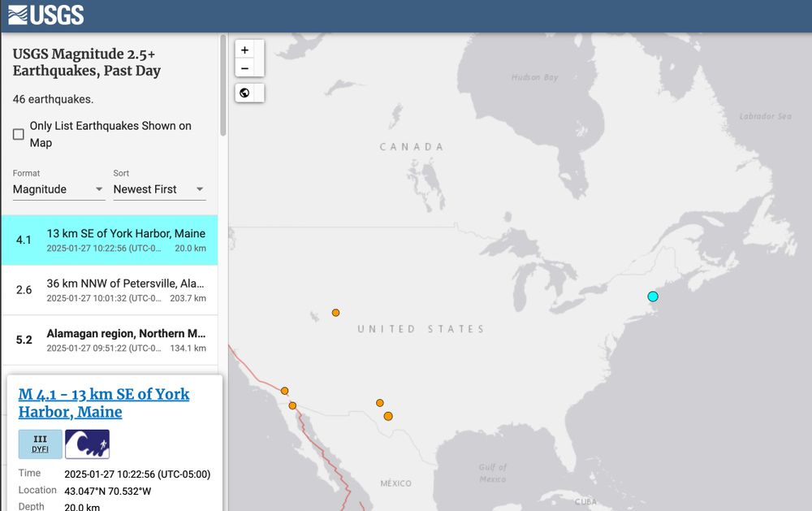Open the DYFI intensity III badge
This screenshot has height=511, width=812.
click(41, 444)
